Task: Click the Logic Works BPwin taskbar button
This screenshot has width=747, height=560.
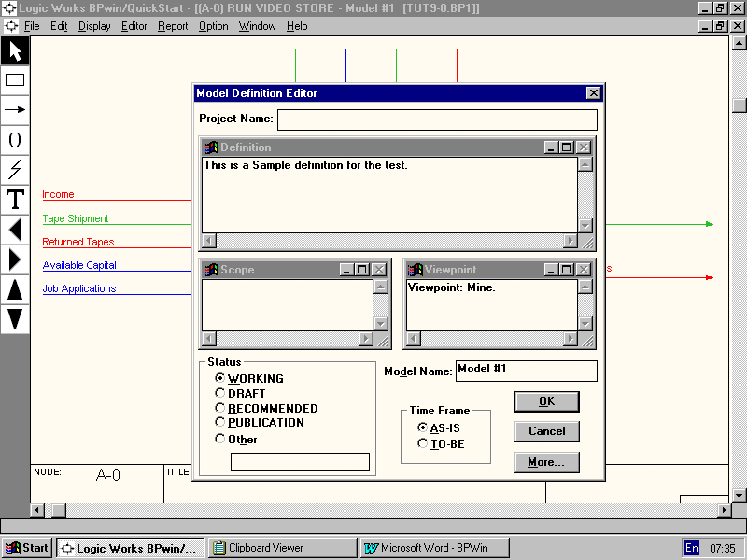Action: [131, 548]
